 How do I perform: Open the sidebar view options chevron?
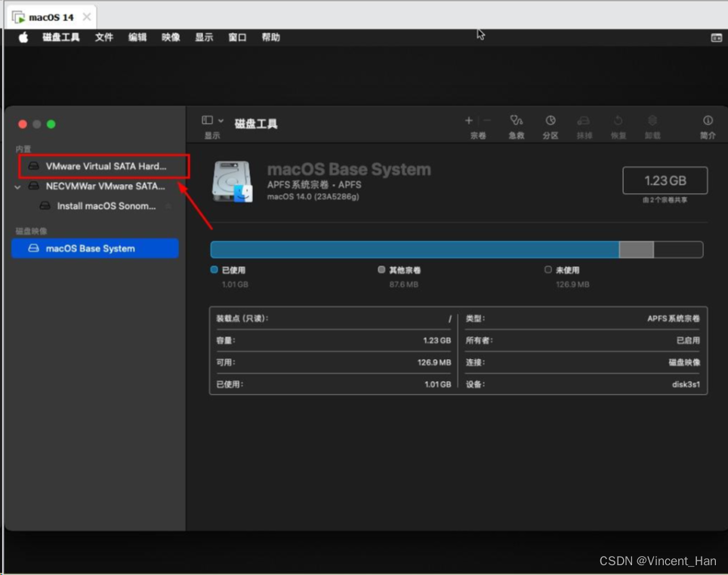(x=221, y=121)
